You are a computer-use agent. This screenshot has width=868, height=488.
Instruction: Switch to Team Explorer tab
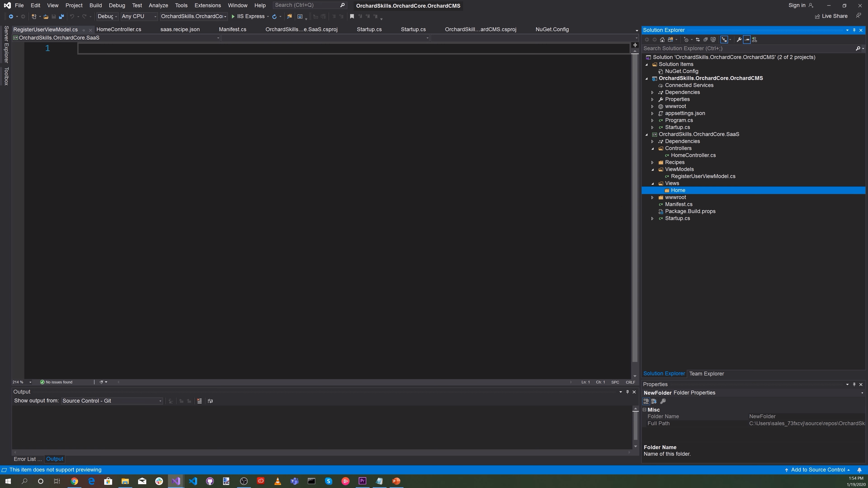tap(706, 374)
